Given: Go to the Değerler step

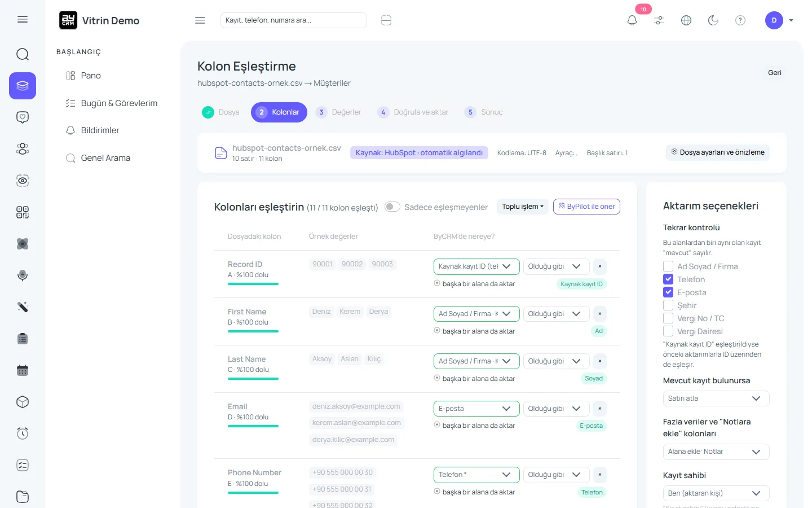Looking at the screenshot, I should (338, 112).
